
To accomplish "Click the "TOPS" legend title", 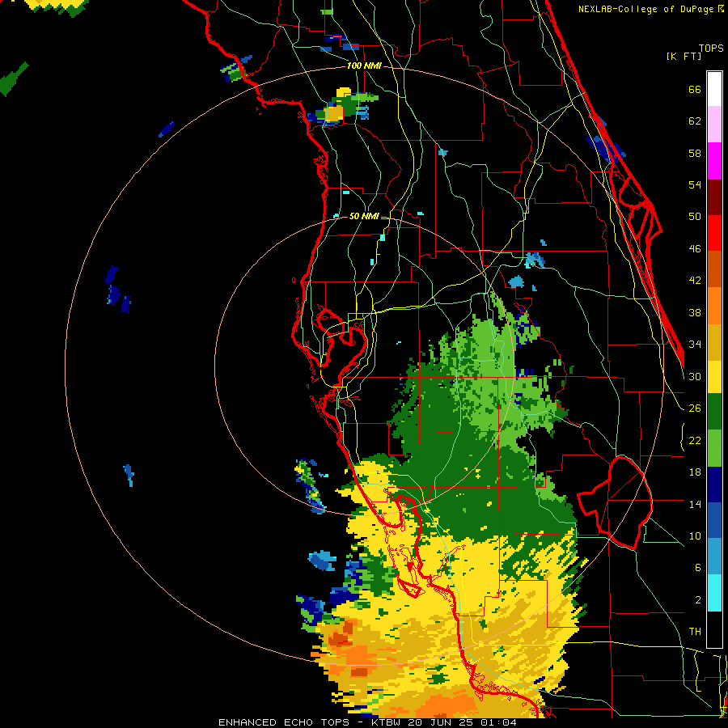I will point(711,49).
